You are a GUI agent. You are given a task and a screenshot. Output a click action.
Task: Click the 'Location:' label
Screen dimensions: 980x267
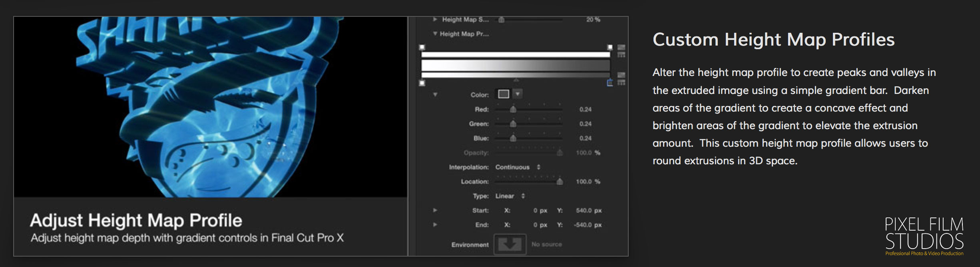point(475,181)
